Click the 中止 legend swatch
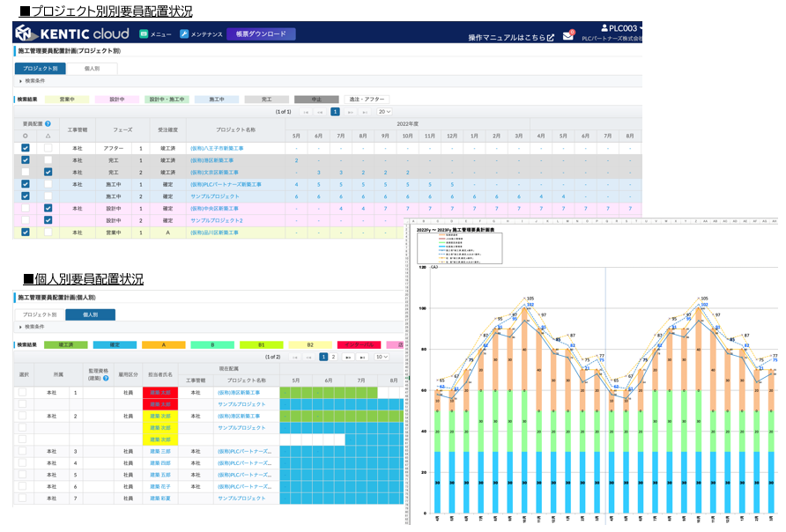 [316, 100]
